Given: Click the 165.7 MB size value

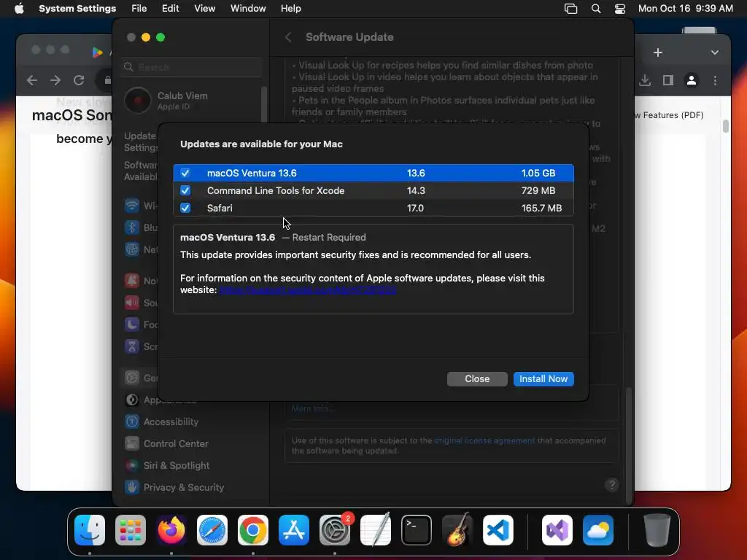Looking at the screenshot, I should [x=541, y=208].
